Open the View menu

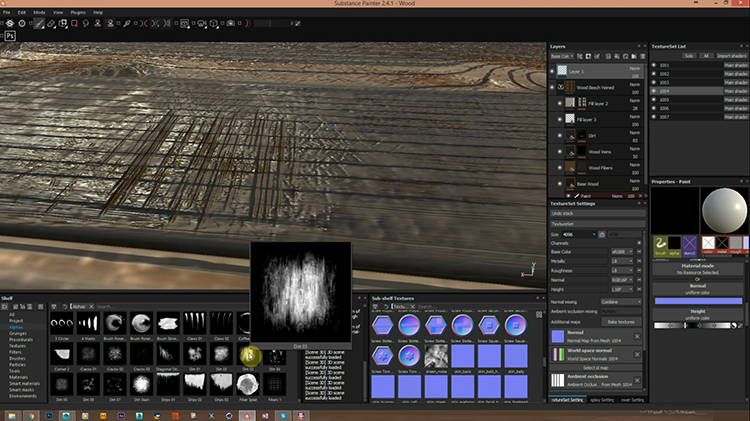(58, 12)
